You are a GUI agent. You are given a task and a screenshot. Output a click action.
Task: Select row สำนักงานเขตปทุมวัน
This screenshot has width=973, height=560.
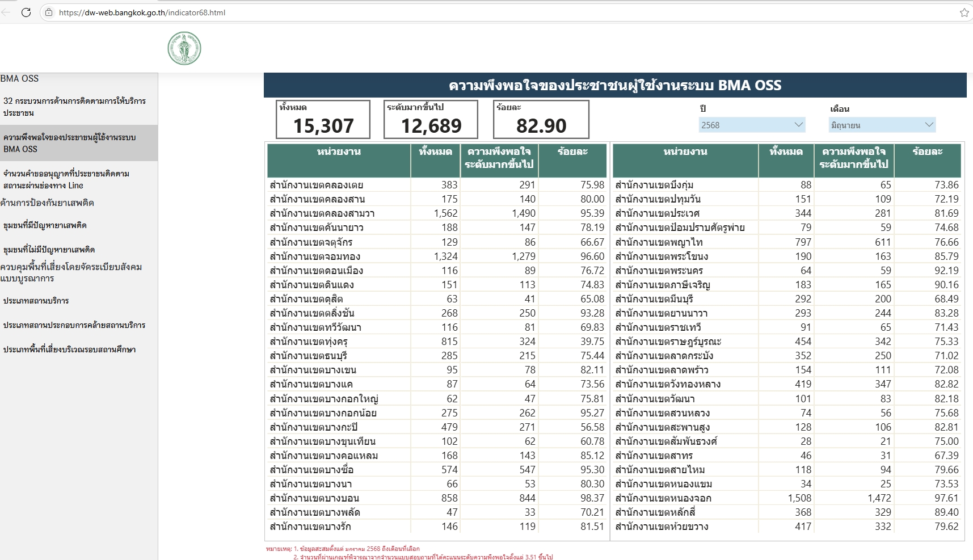tap(787, 199)
